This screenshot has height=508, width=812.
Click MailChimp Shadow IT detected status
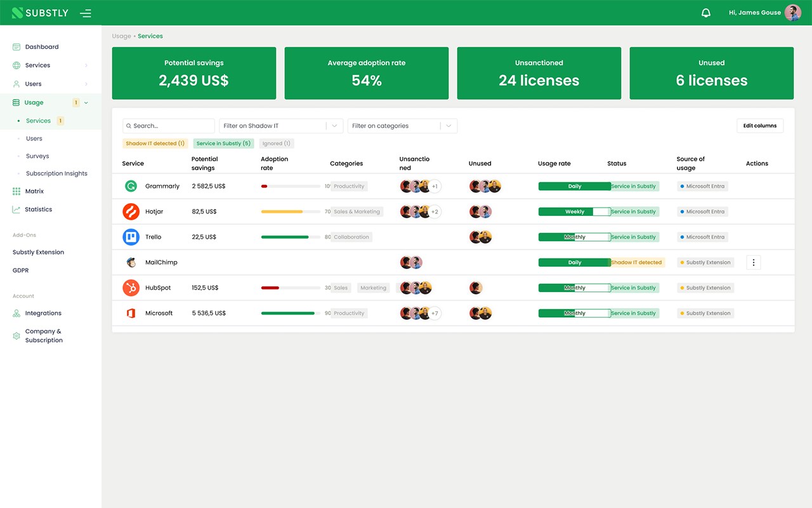coord(636,262)
